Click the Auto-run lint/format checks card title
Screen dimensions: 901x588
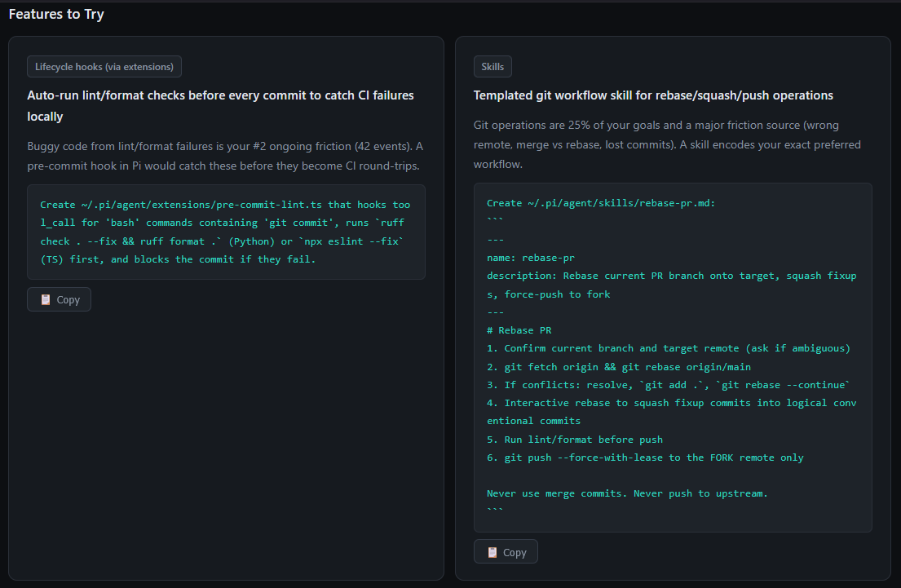[221, 106]
